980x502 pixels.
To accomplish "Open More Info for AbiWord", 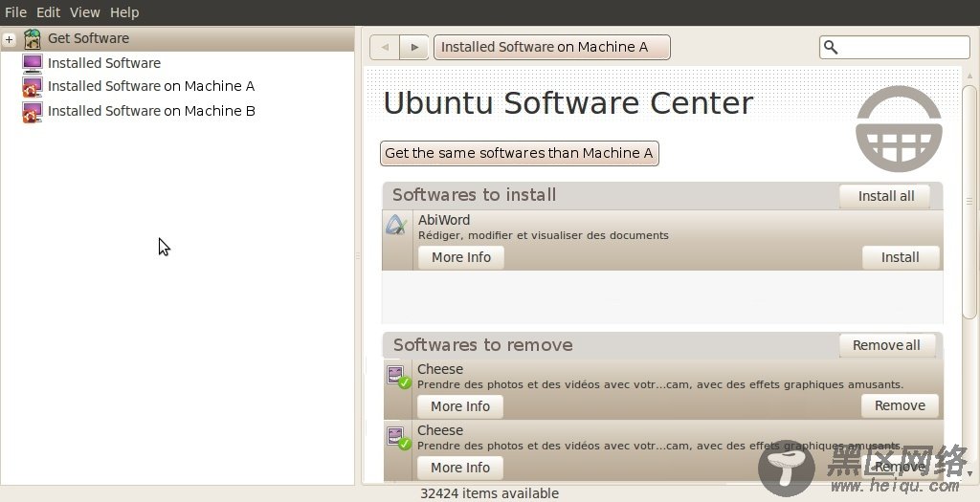I will (x=461, y=257).
